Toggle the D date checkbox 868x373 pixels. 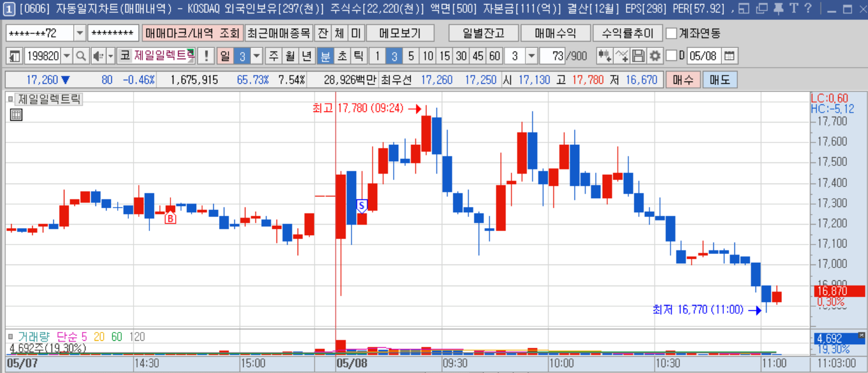pos(672,56)
